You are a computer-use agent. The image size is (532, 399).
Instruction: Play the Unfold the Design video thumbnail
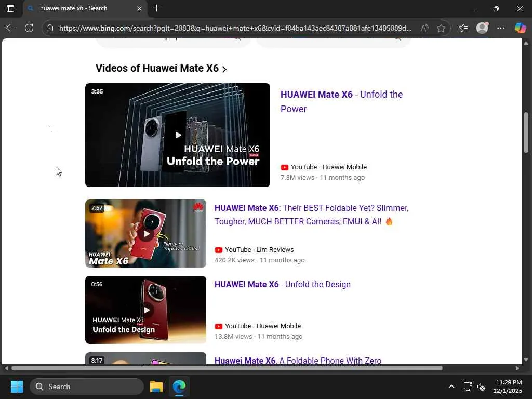coord(145,310)
